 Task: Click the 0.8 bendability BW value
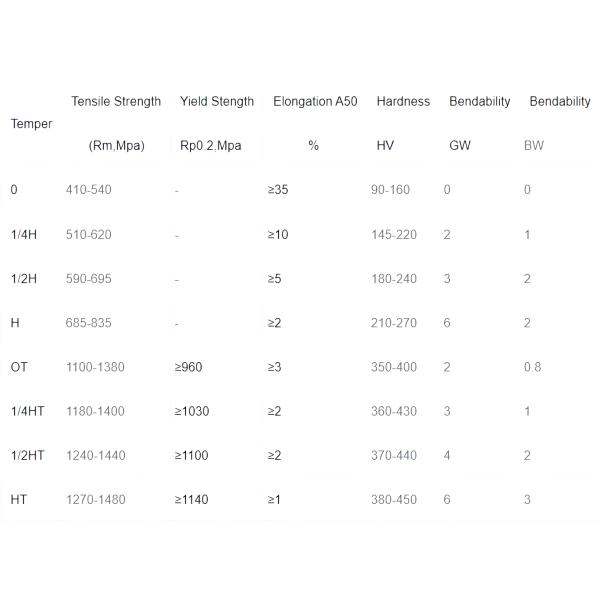(532, 367)
